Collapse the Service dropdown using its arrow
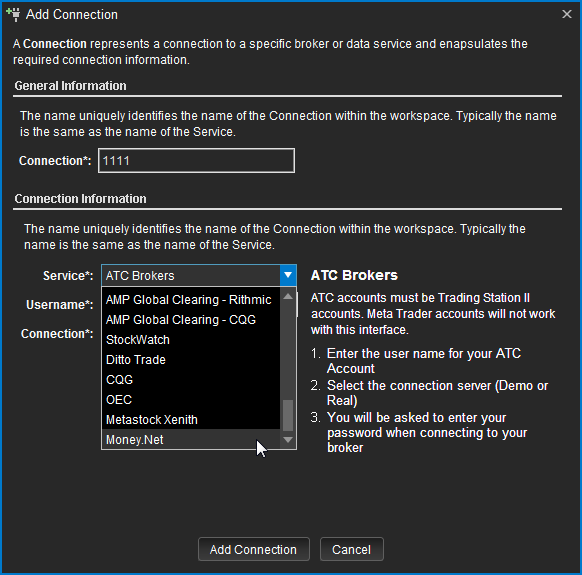 click(x=288, y=275)
